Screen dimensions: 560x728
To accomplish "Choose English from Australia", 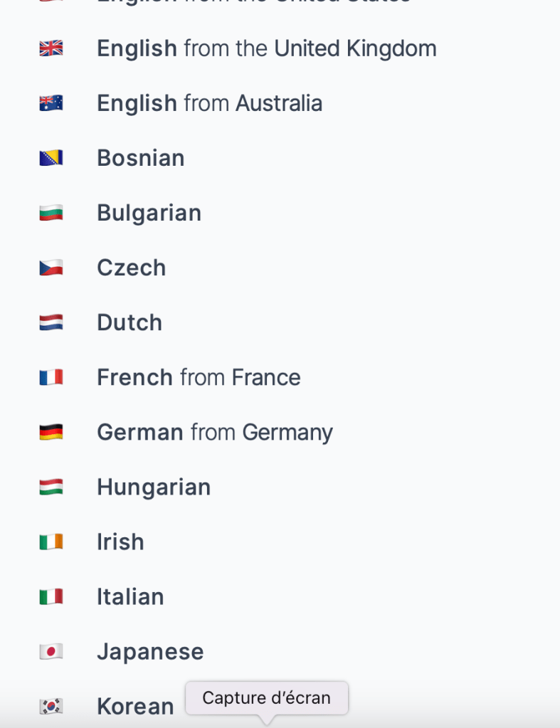I will [x=209, y=103].
